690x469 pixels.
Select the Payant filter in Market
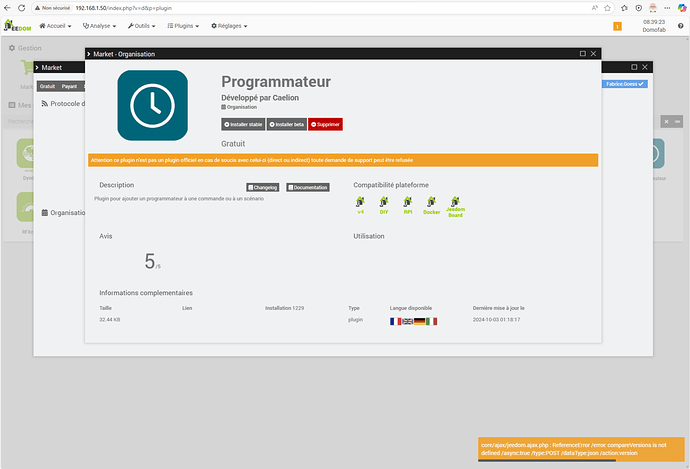pos(69,86)
